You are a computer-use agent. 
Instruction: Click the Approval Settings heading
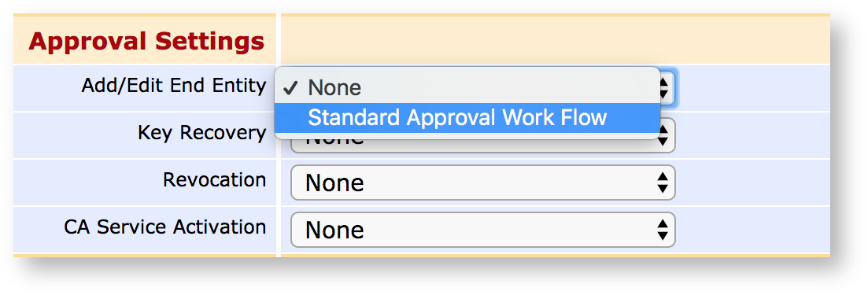pyautogui.click(x=146, y=42)
